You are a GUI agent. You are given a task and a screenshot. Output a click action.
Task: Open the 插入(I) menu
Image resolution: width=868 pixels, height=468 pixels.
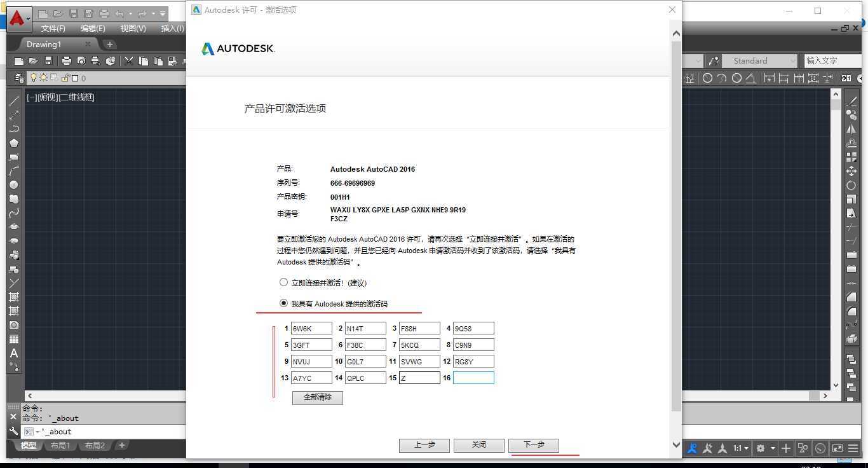pos(172,29)
